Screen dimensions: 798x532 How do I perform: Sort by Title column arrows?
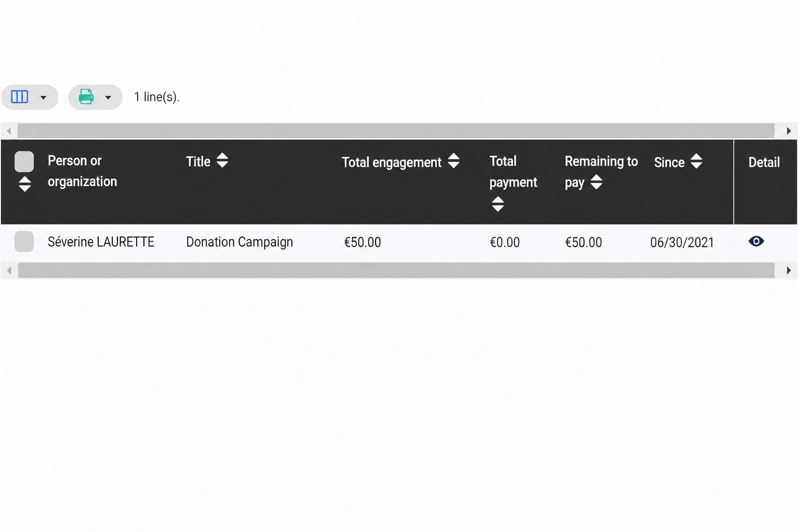click(x=222, y=160)
